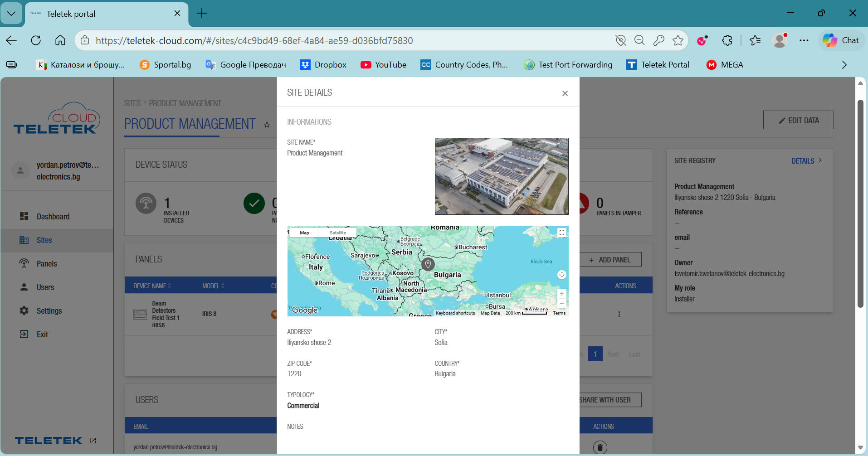Open Users in the sidebar
Image resolution: width=868 pixels, height=456 pixels.
(45, 287)
